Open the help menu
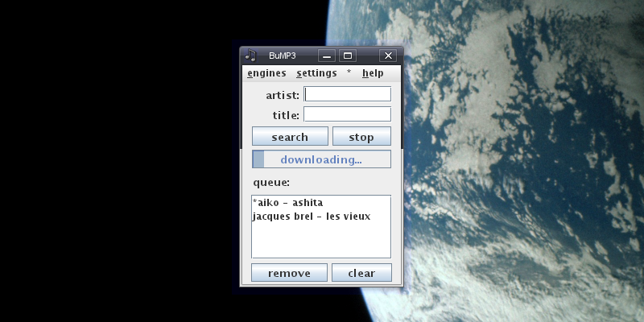The height and width of the screenshot is (322, 644). (373, 73)
